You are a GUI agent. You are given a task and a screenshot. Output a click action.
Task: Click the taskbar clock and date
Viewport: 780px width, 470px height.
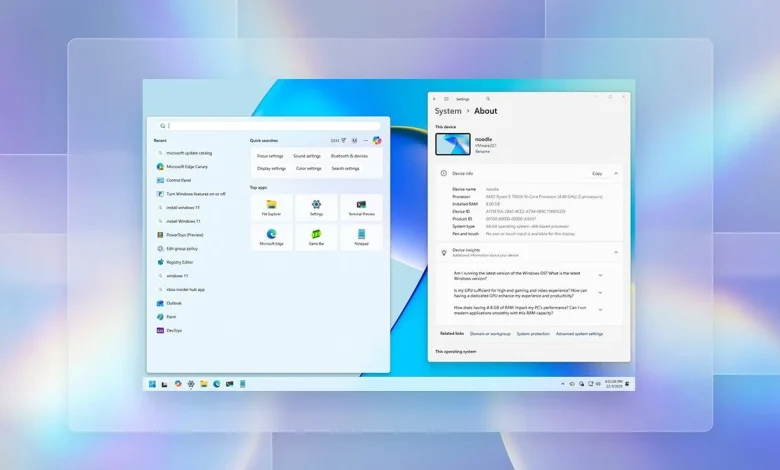(613, 384)
